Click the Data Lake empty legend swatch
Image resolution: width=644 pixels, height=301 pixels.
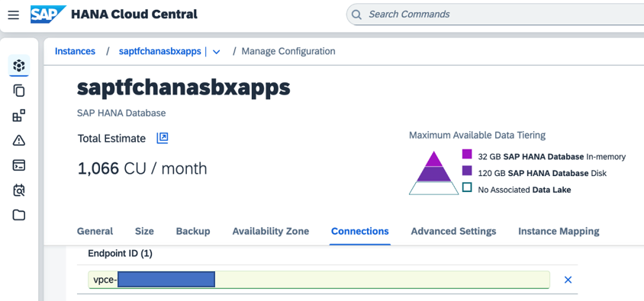coord(467,187)
